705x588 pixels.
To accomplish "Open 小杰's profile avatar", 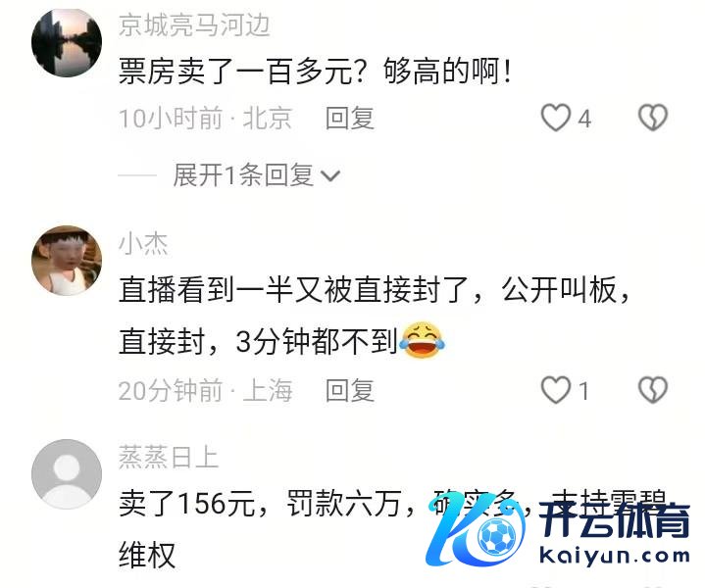I will pyautogui.click(x=67, y=261).
